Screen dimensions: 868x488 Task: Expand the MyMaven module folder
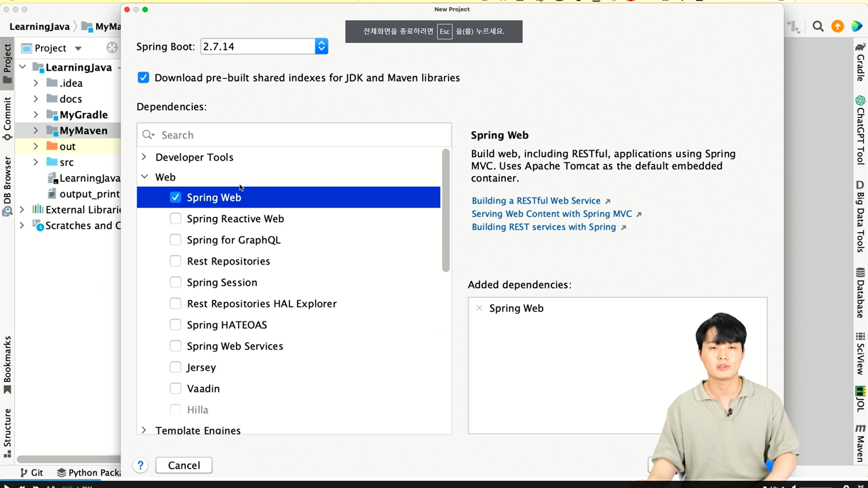pyautogui.click(x=36, y=131)
